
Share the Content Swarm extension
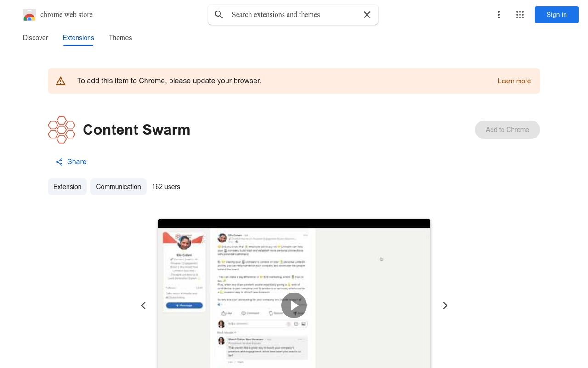(71, 162)
